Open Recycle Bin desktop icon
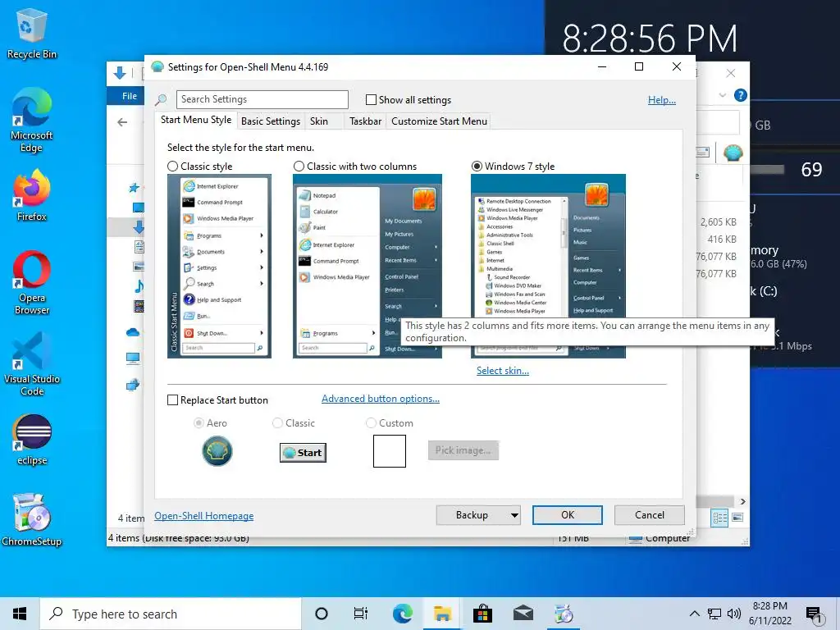Screen dimensions: 840x630 click(31, 33)
